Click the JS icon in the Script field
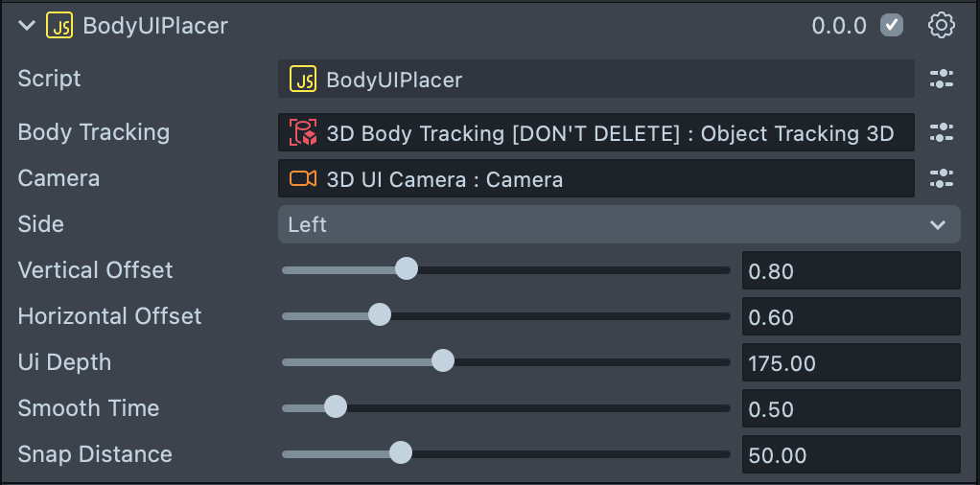This screenshot has height=485, width=980. [304, 80]
